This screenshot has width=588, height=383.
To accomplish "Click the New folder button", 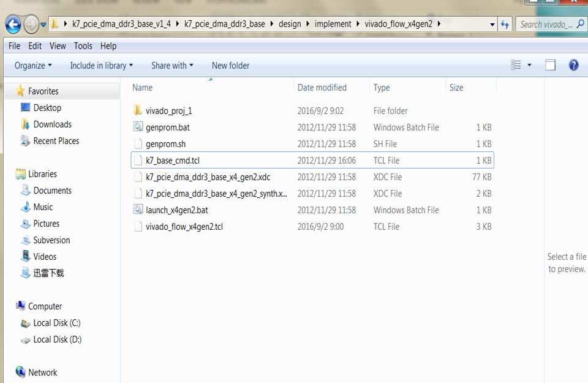I will 230,66.
